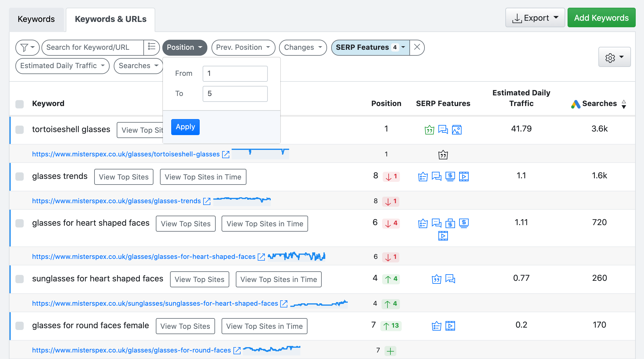
Task: Click the From position input field
Action: pos(235,73)
